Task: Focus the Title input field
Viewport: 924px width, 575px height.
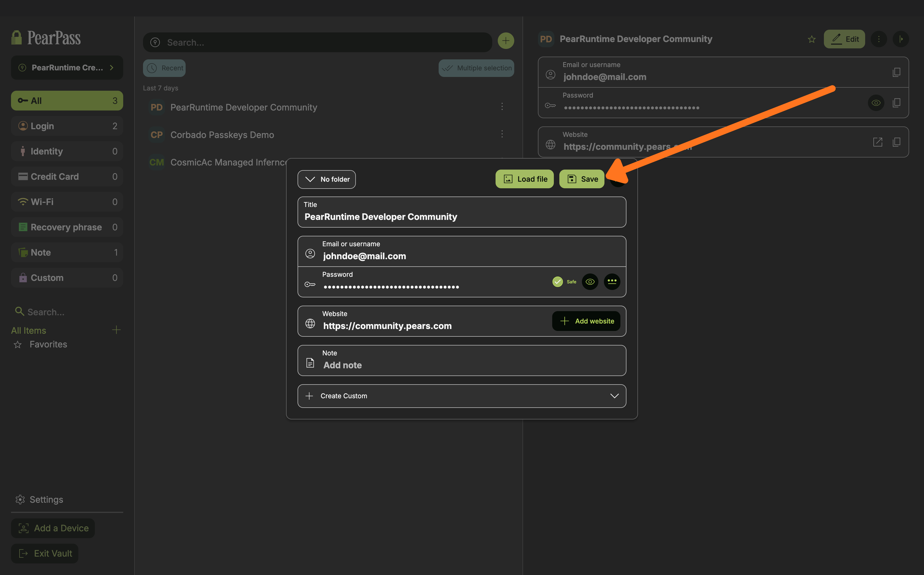Action: pyautogui.click(x=461, y=217)
